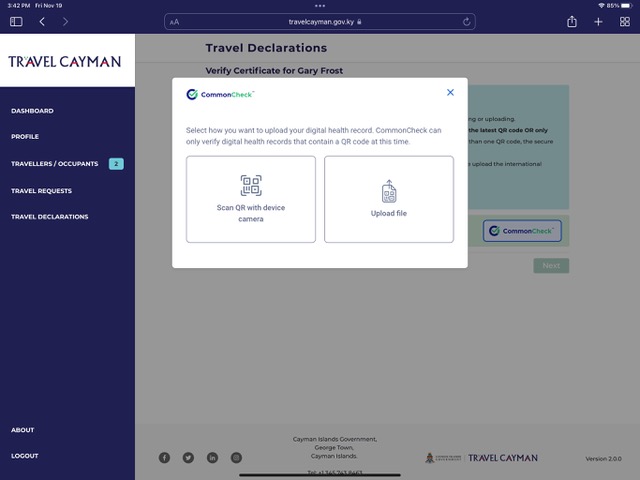The height and width of the screenshot is (480, 640).
Task: Open the Travel Requests section
Action: pyautogui.click(x=41, y=191)
